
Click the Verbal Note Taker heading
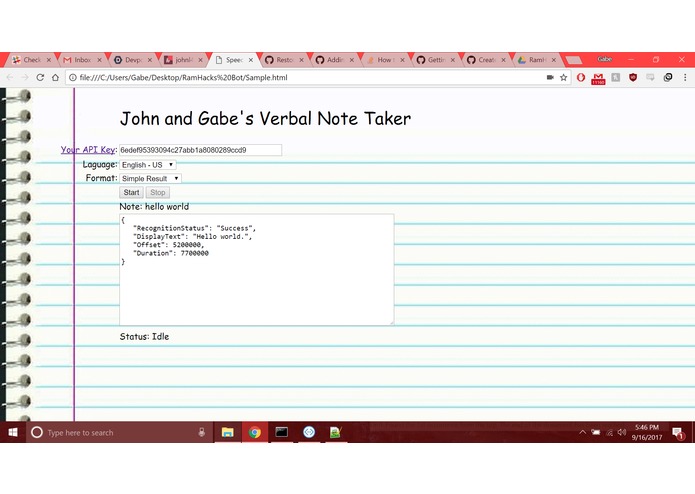pos(265,118)
